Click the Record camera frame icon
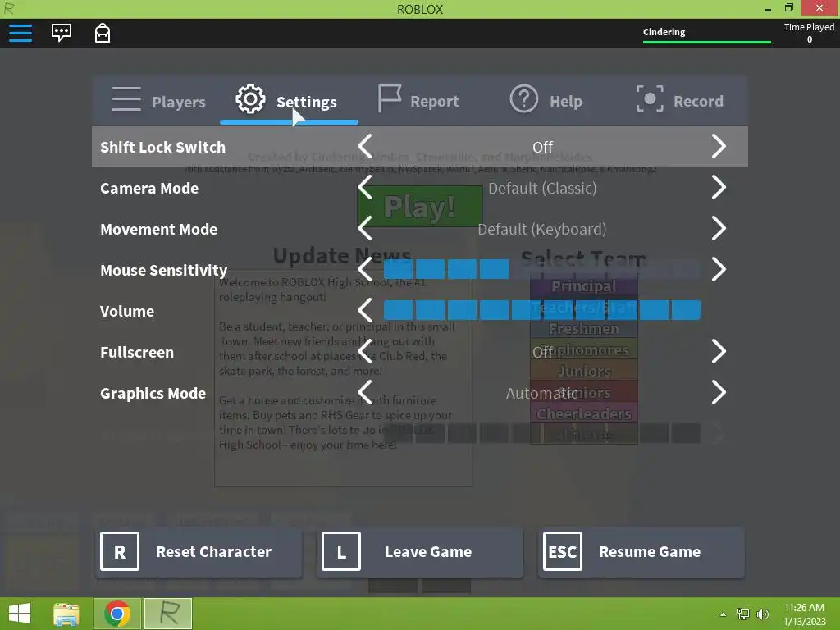This screenshot has width=840, height=630. click(x=650, y=98)
